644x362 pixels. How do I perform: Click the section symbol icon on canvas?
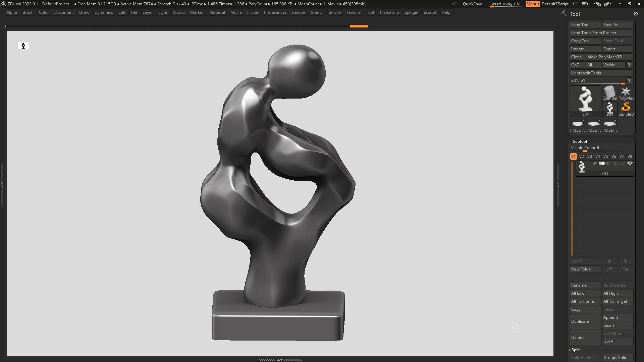tap(23, 46)
